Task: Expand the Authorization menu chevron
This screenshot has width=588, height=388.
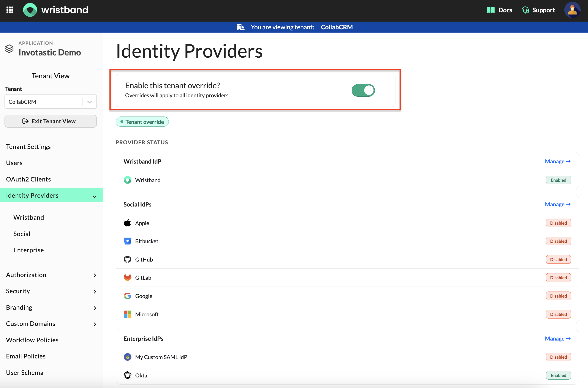Action: tap(95, 275)
